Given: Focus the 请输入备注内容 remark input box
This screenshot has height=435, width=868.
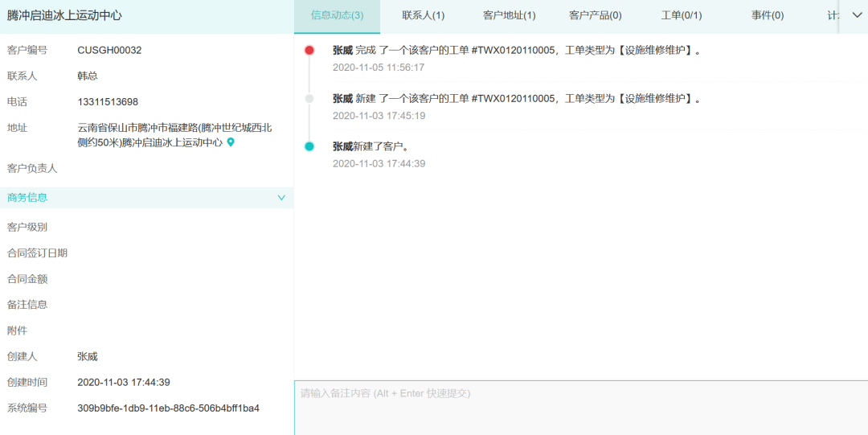Looking at the screenshot, I should tap(580, 408).
